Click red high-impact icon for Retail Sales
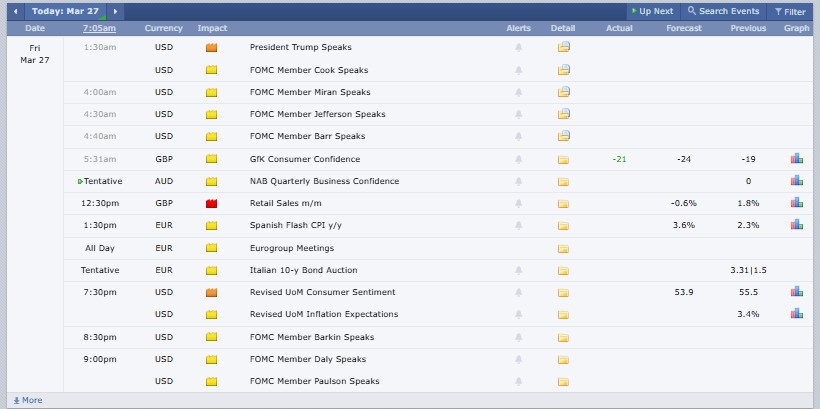The height and width of the screenshot is (409, 820). point(211,203)
